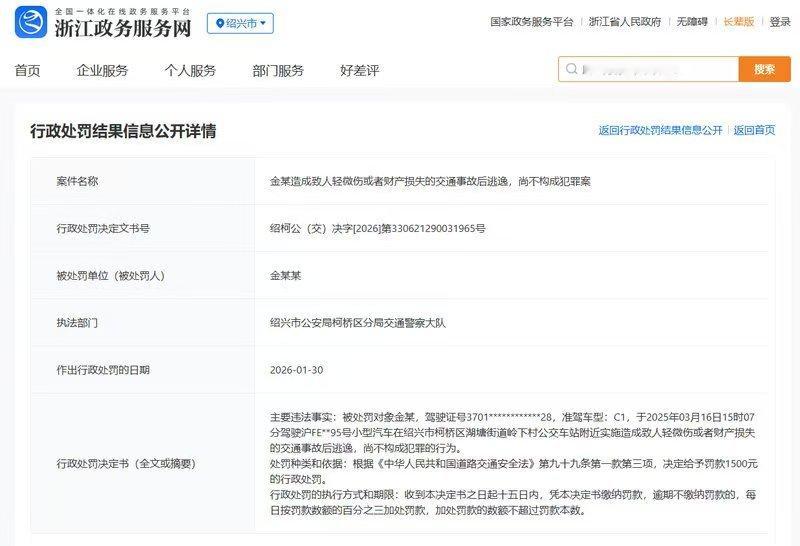
Task: Click case name text 金某造成致人轻微伤
Action: pyautogui.click(x=430, y=181)
